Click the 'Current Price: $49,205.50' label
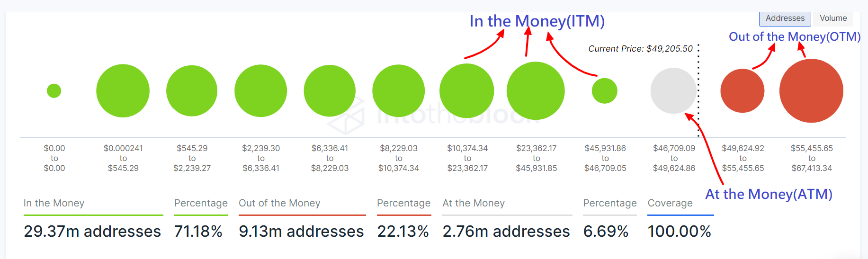 pos(640,49)
